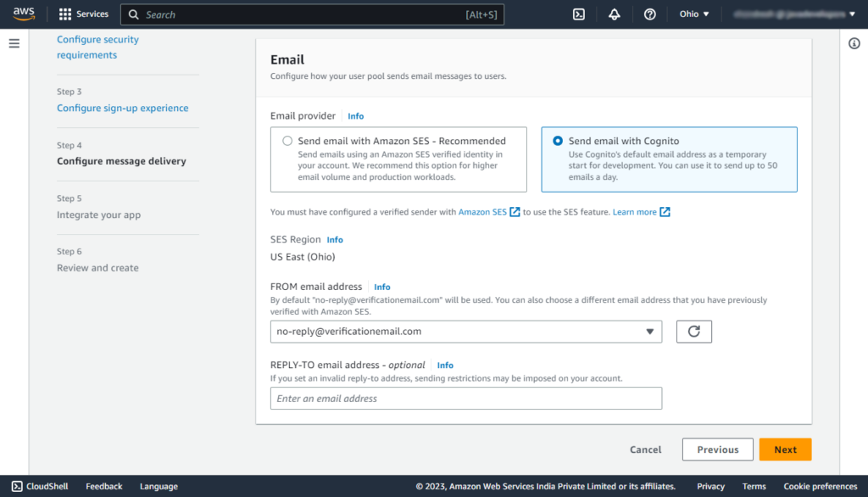This screenshot has width=868, height=497.
Task: Open the help question mark menu
Action: [x=649, y=14]
